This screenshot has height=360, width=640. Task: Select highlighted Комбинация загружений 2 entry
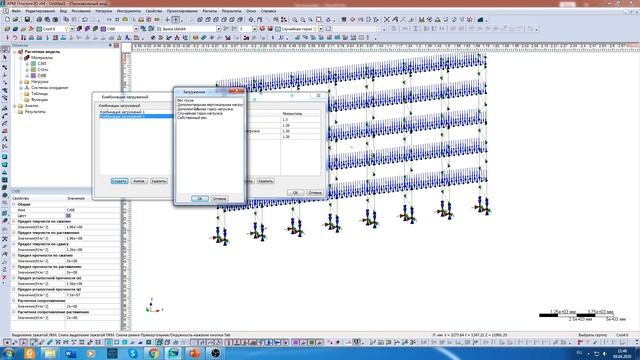tap(136, 116)
